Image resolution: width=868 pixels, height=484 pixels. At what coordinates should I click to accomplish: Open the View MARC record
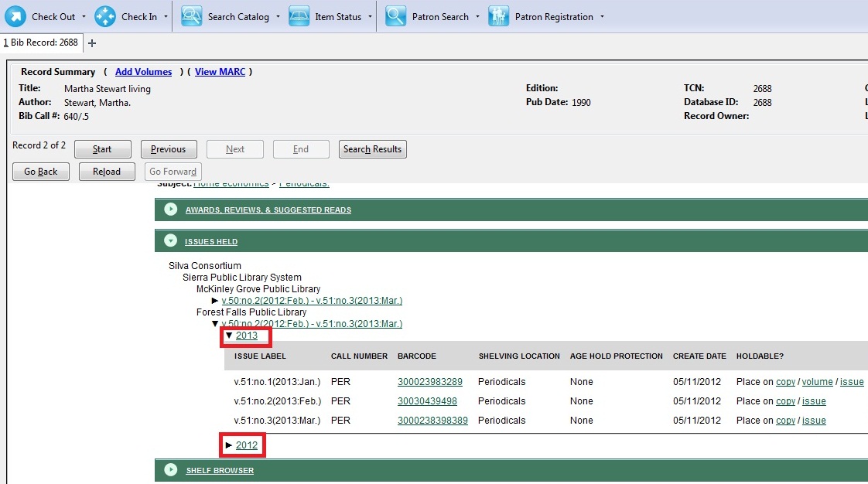click(x=220, y=71)
